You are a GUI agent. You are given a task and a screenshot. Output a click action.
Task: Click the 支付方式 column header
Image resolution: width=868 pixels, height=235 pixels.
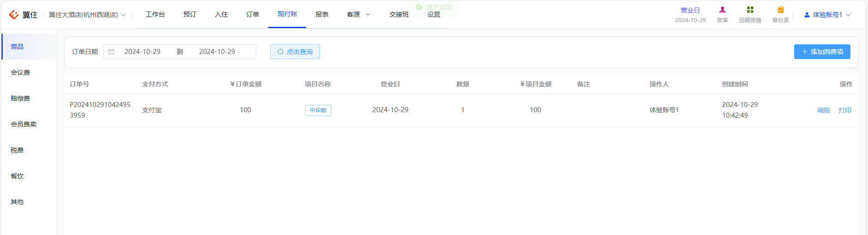click(155, 84)
